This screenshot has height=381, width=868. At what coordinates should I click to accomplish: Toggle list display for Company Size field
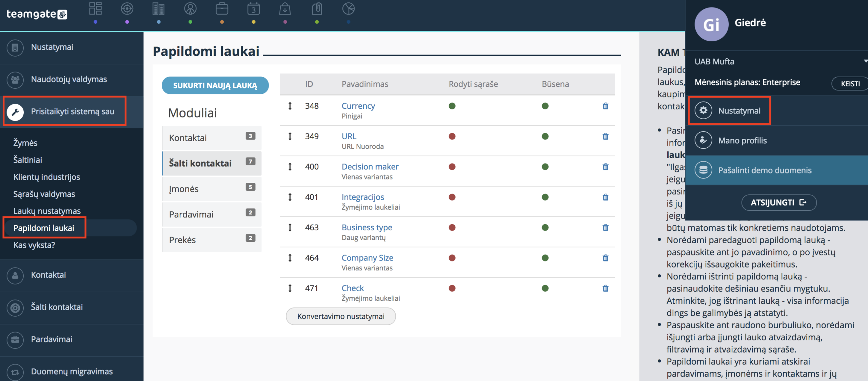452,258
